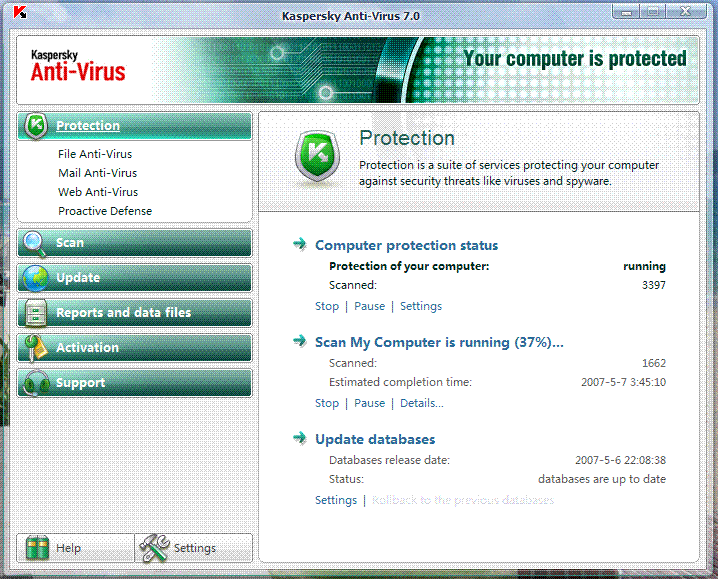Click the Settings button at bottom
718x579 pixels.
[194, 548]
